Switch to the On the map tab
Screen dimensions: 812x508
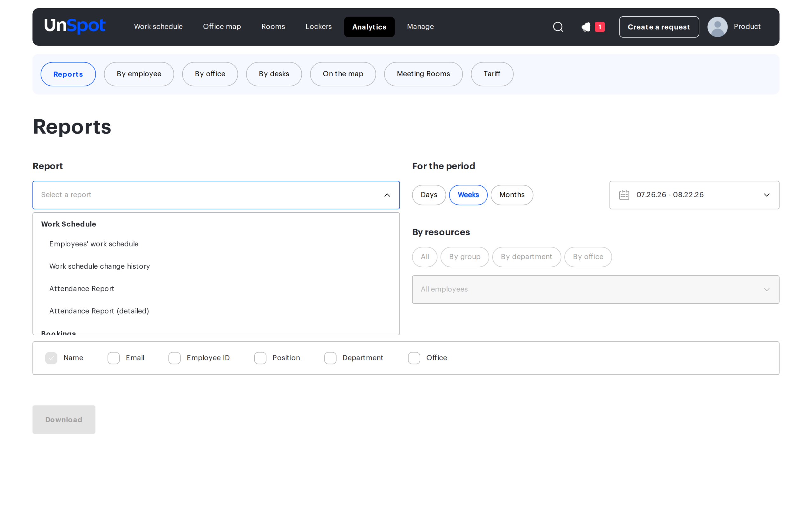(343, 74)
